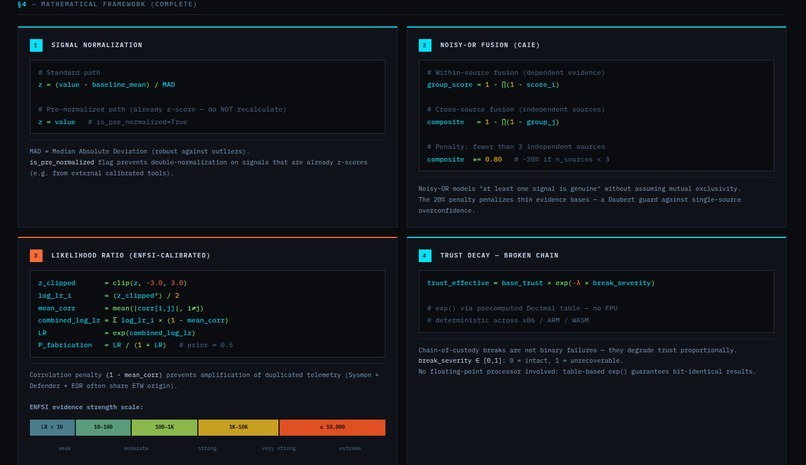Viewport: 806px width, 465px height.
Task: Click the 'log_lr_i' code line
Action: (108, 296)
